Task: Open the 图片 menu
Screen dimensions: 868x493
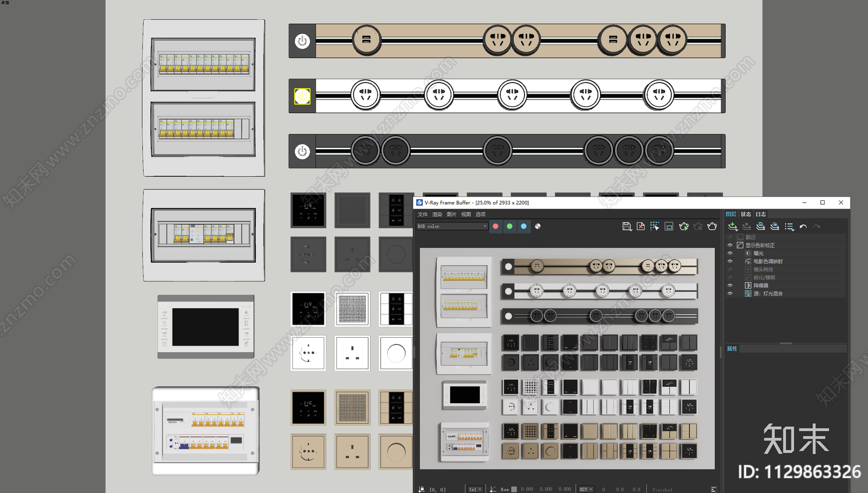Action: point(451,214)
